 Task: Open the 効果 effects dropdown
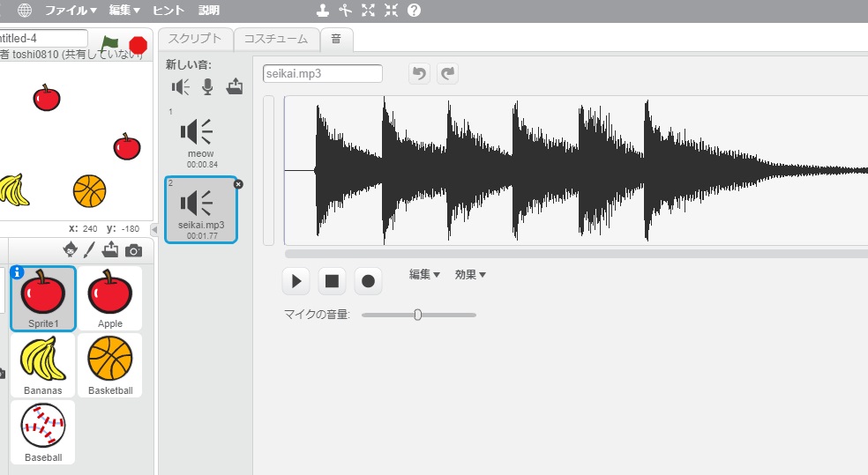[x=470, y=274]
